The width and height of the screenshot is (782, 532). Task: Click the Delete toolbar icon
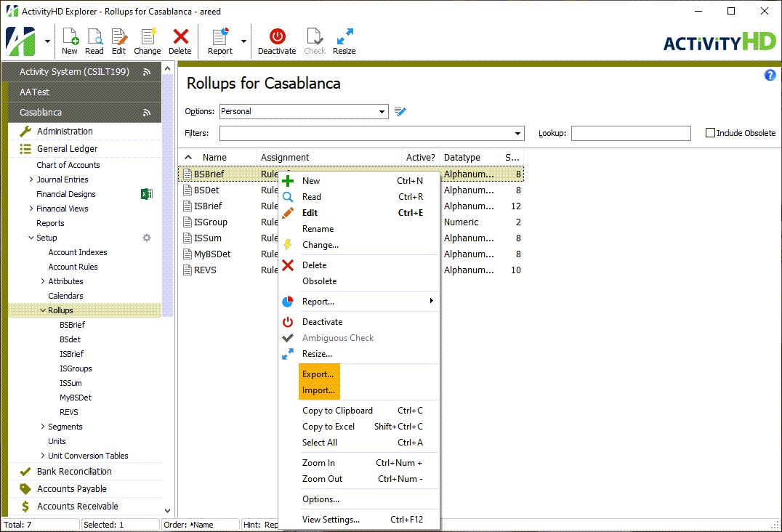pos(180,37)
